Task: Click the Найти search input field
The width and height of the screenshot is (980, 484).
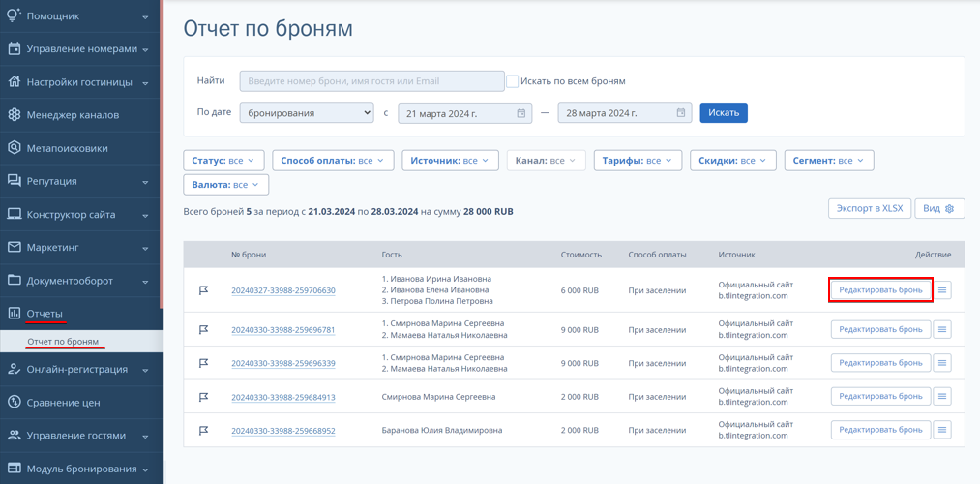Action: point(371,81)
